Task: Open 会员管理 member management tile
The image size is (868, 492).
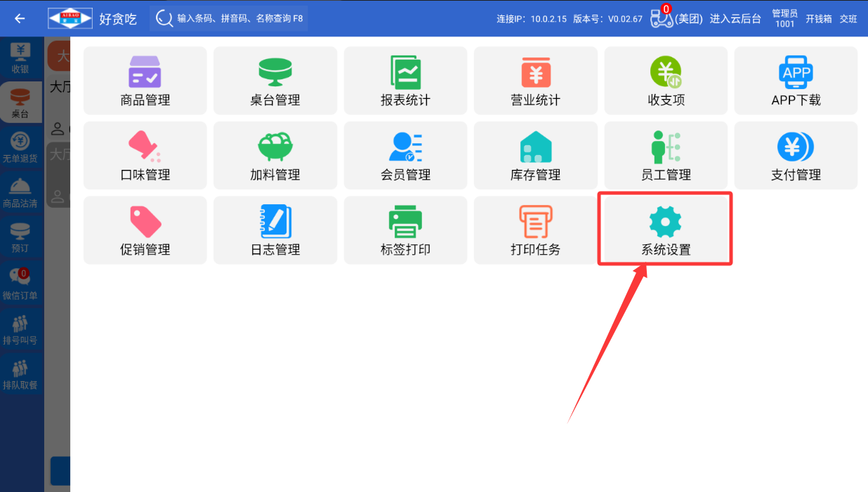Action: point(405,155)
